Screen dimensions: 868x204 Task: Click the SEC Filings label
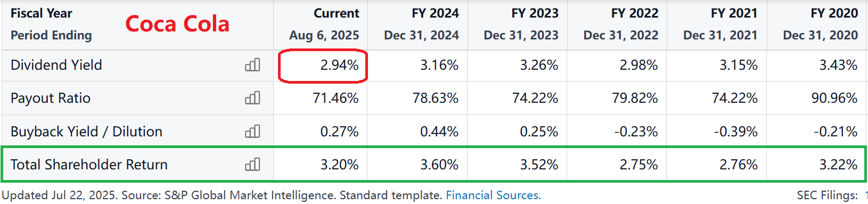pyautogui.click(x=827, y=195)
